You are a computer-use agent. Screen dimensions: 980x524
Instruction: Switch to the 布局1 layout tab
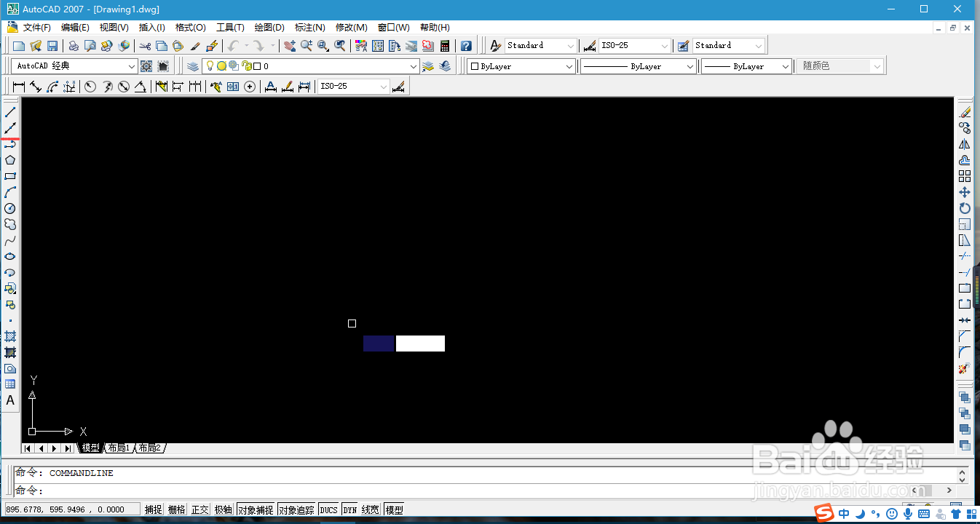[x=118, y=448]
